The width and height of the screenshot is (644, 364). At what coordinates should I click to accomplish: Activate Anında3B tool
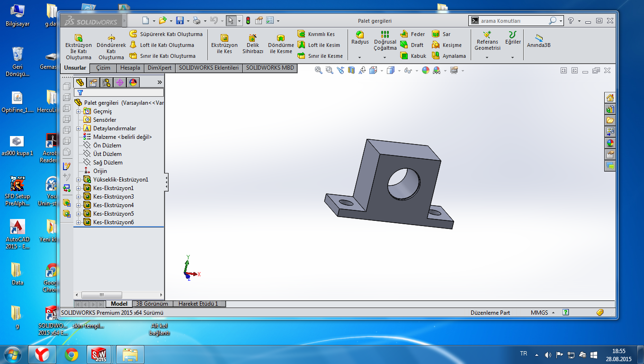(539, 41)
